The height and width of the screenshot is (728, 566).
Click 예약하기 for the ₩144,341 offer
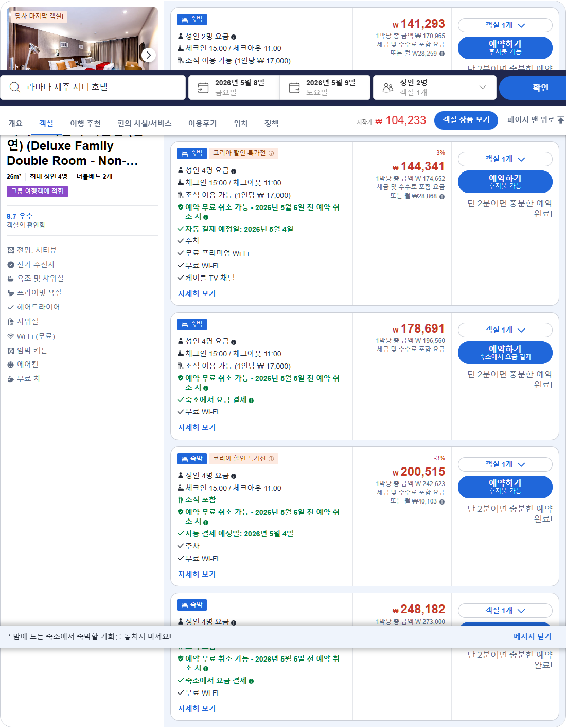(x=505, y=182)
